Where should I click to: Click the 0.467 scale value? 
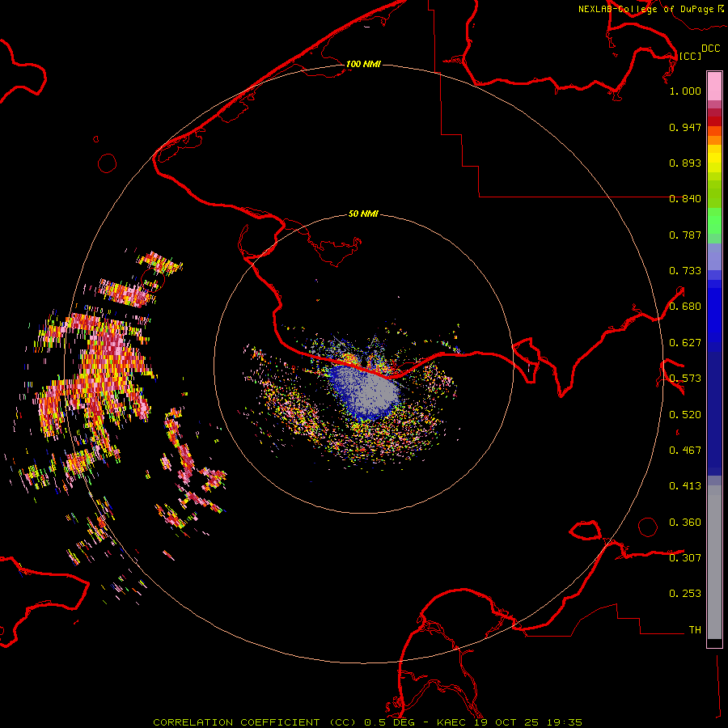click(685, 451)
